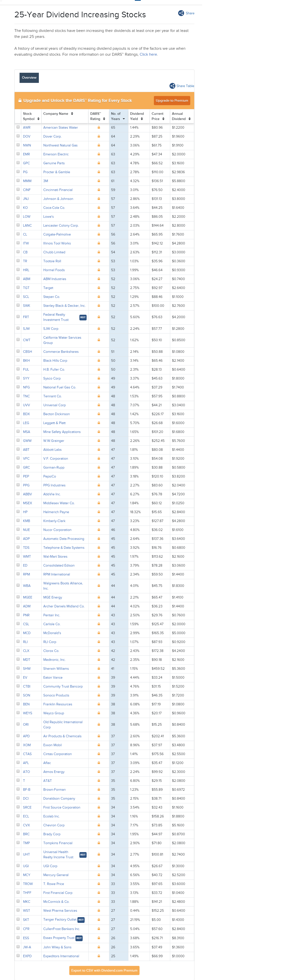
Task: Open the California Water Services Group link
Action: 62,340
